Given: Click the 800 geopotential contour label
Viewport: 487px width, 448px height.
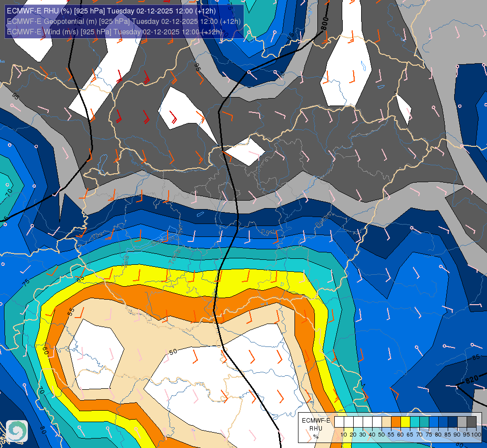Looking at the screenshot, I should click(324, 23).
